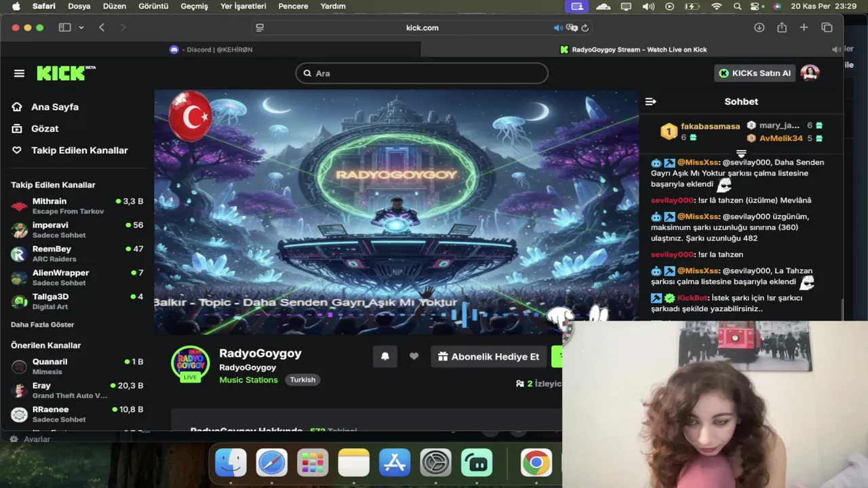The height and width of the screenshot is (488, 868).
Task: Launch Finder from the Dock
Action: click(231, 464)
